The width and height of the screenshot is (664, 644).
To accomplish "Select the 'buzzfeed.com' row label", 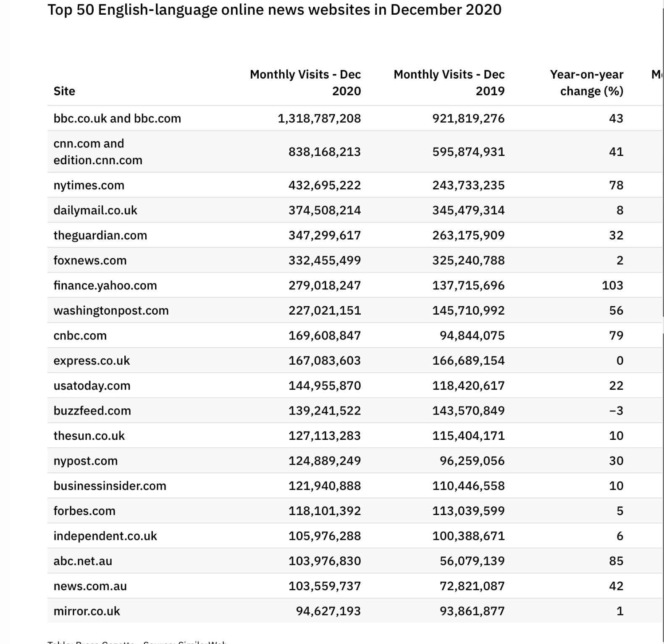I will (92, 410).
